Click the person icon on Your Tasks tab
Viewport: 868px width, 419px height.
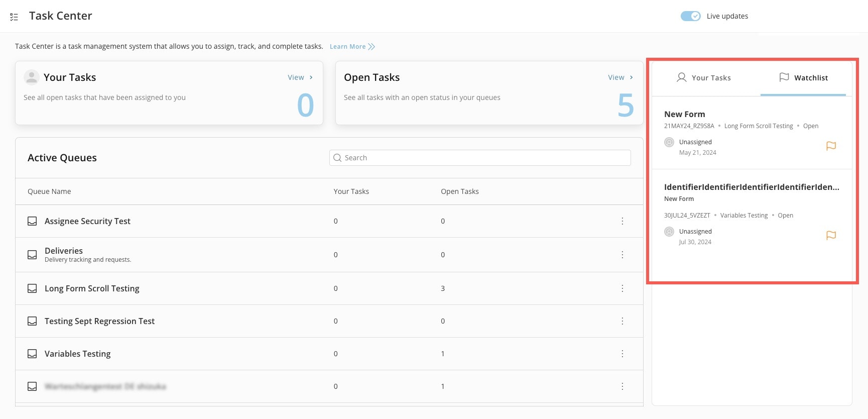[681, 77]
